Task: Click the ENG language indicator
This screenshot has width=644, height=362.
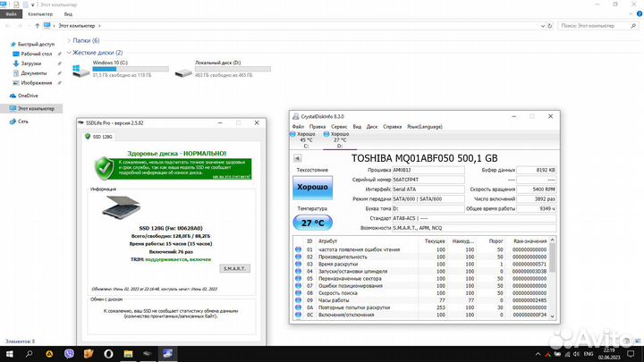Action: tap(589, 354)
